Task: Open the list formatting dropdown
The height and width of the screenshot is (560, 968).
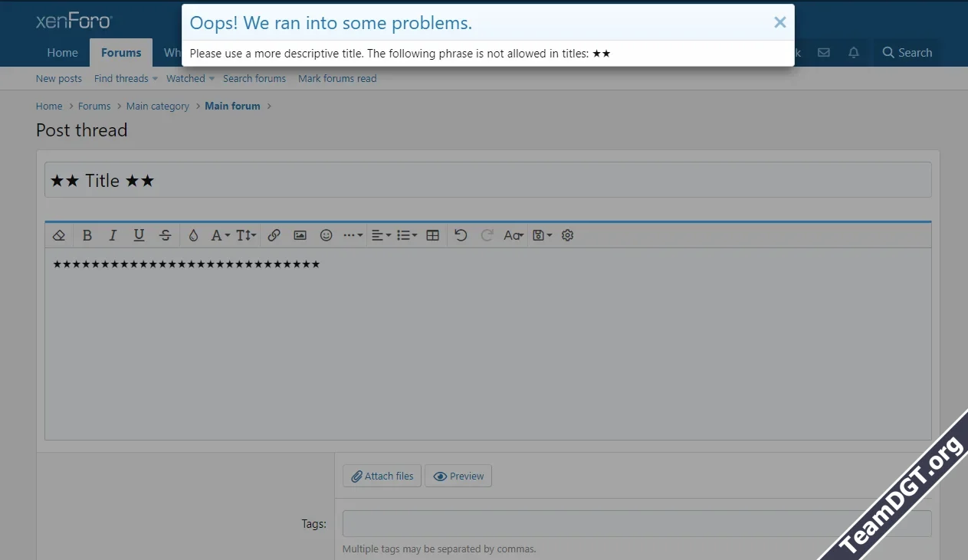Action: pyautogui.click(x=405, y=235)
